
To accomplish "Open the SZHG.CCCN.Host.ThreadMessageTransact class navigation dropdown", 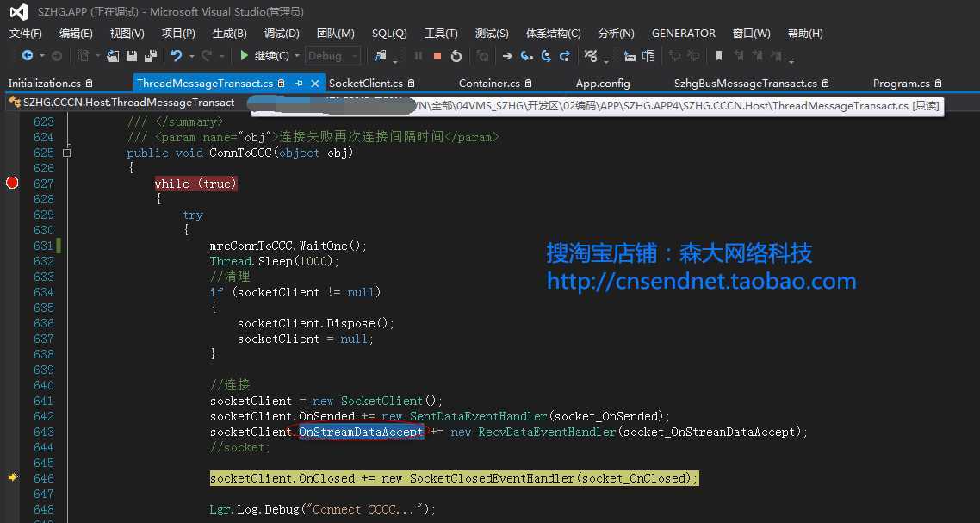I will pyautogui.click(x=128, y=103).
